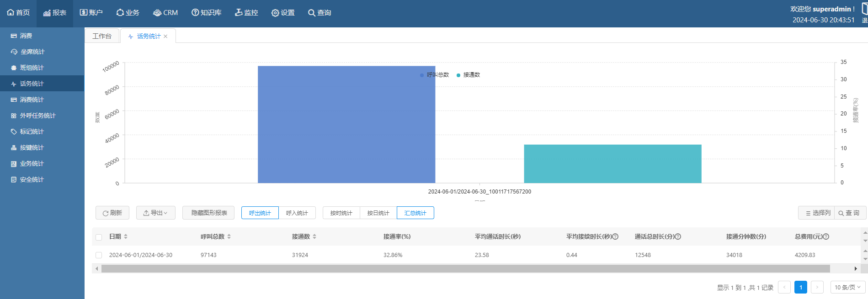Click the 接通数 teal legend swatch
This screenshot has height=299, width=868.
[458, 75]
